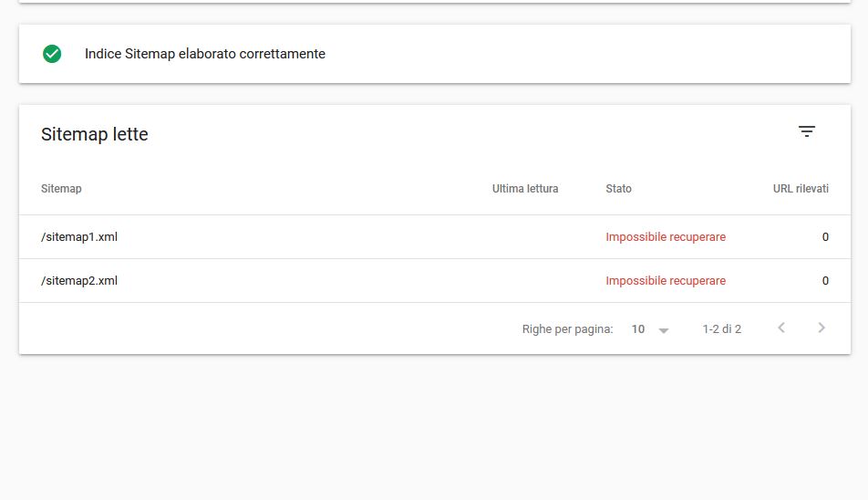Image resolution: width=868 pixels, height=500 pixels.
Task: Go to the next page of results
Action: point(821,328)
